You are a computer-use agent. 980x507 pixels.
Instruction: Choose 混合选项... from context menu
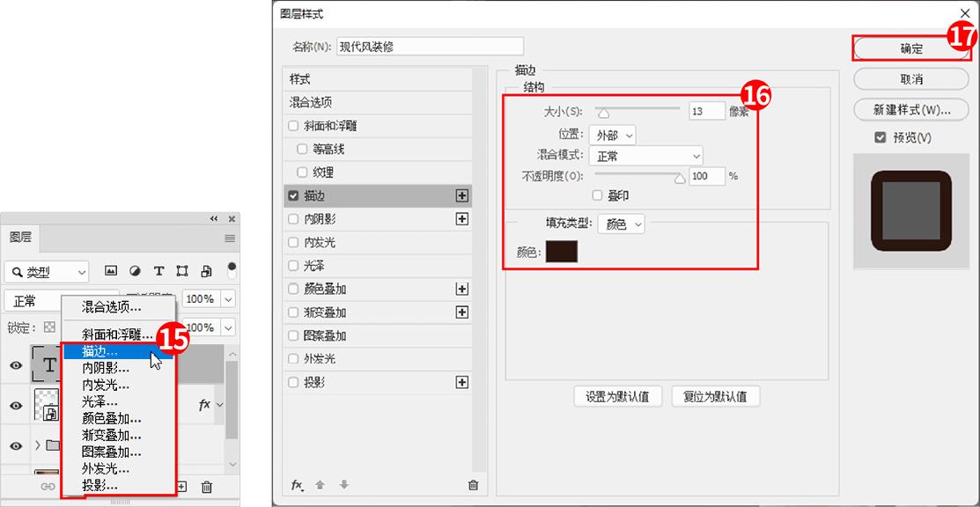(111, 307)
